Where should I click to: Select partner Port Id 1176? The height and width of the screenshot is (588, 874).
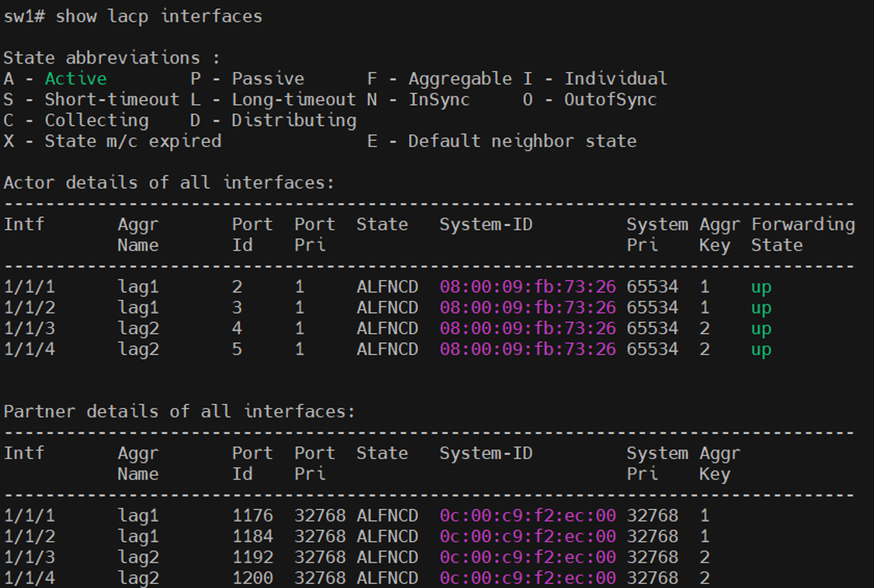tap(252, 516)
